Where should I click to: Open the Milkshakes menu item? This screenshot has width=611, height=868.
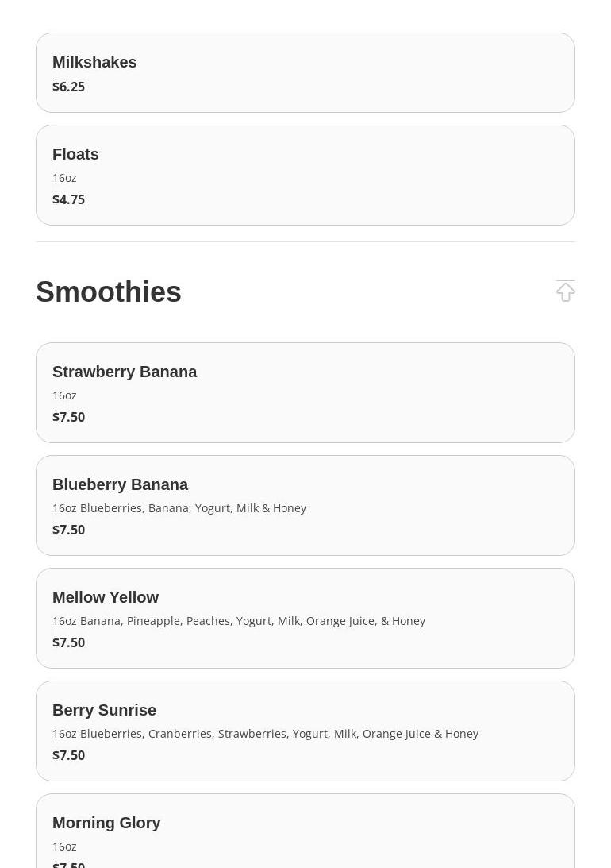pos(305,72)
